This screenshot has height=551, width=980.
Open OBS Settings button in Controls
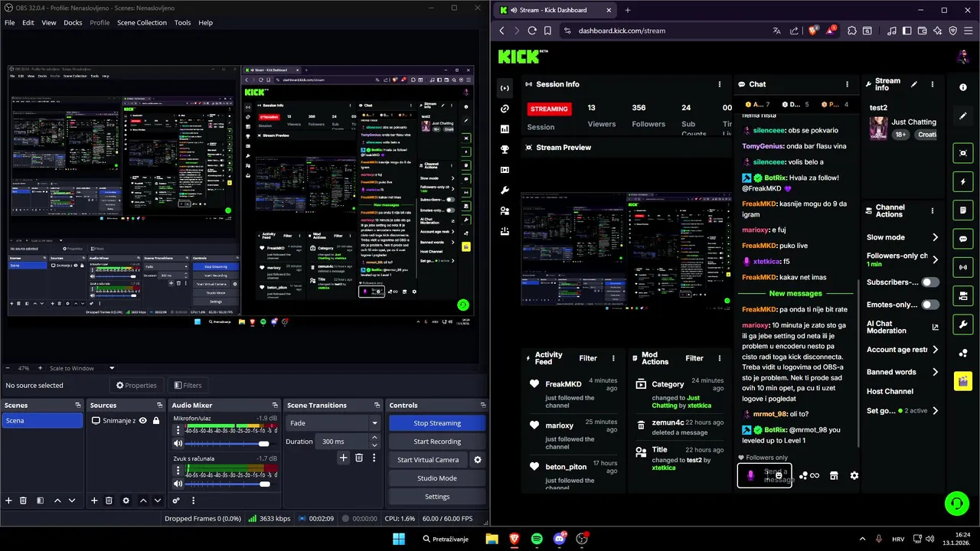437,497
